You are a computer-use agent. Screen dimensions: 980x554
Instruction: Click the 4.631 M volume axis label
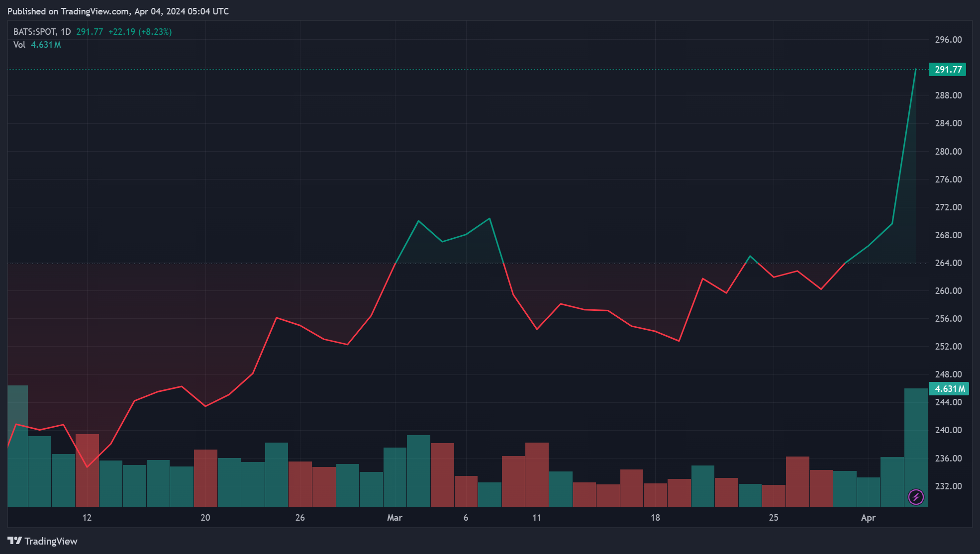(949, 389)
